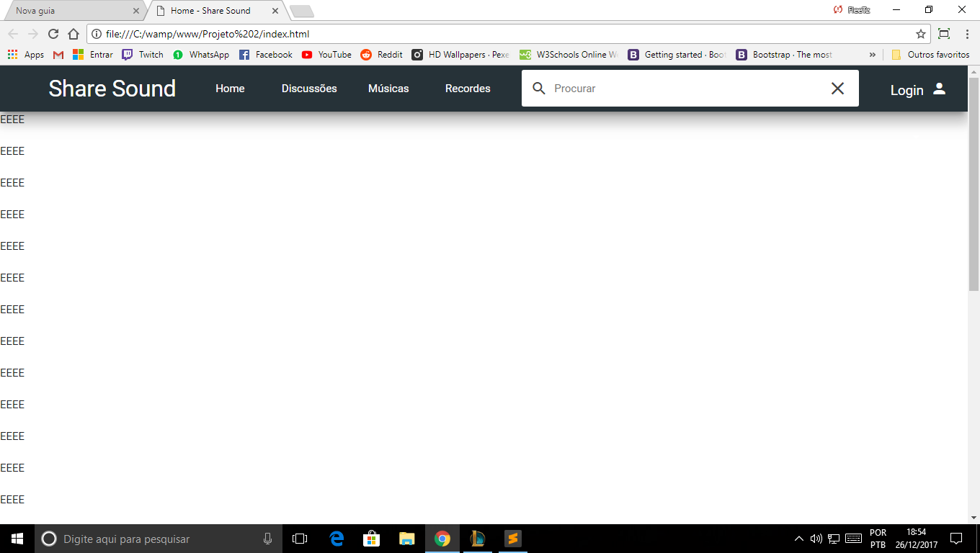The image size is (980, 553).
Task: Clear the search with the X icon
Action: click(x=837, y=89)
